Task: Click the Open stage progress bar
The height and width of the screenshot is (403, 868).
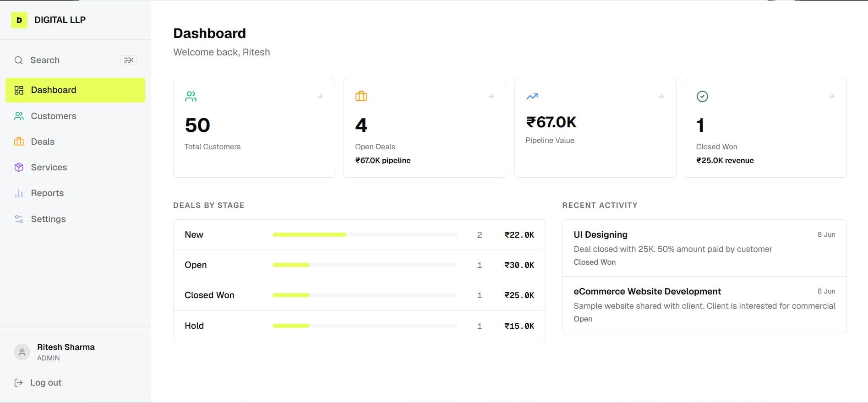Action: click(x=365, y=265)
